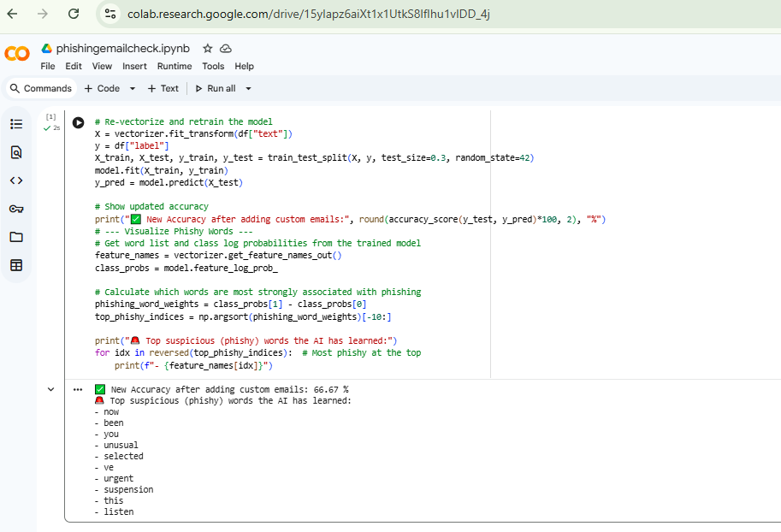781x532 pixels.
Task: Open the Commands search palette
Action: (x=40, y=88)
